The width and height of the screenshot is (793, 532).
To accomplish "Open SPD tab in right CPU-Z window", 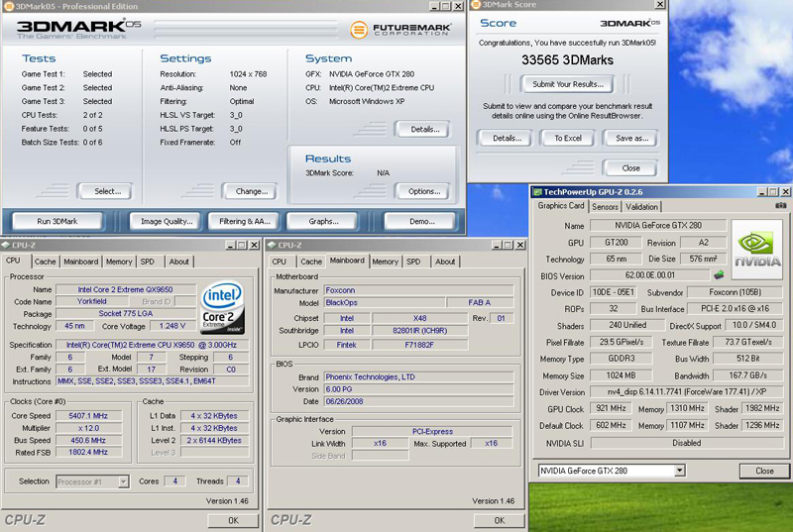I will pyautogui.click(x=413, y=262).
